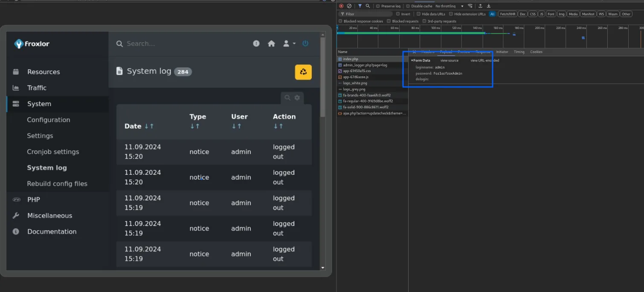
Task: Switch to the Initiator tab
Action: click(502, 52)
